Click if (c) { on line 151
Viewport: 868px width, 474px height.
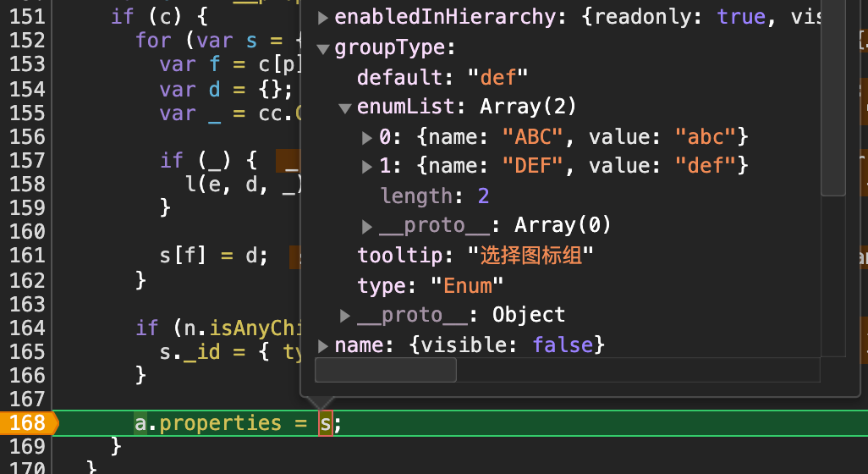click(159, 17)
